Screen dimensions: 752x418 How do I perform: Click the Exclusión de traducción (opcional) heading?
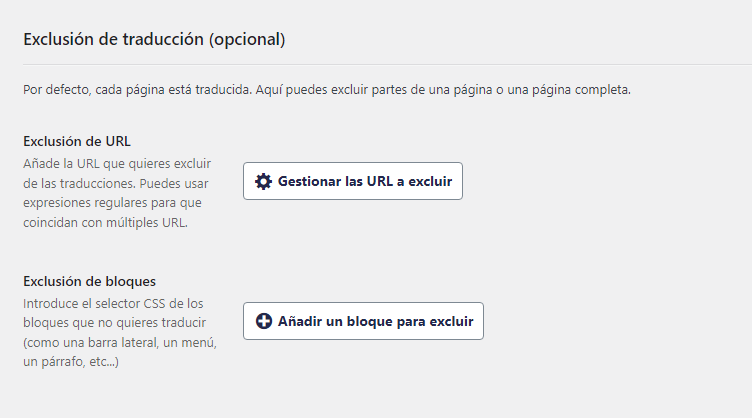tap(154, 40)
